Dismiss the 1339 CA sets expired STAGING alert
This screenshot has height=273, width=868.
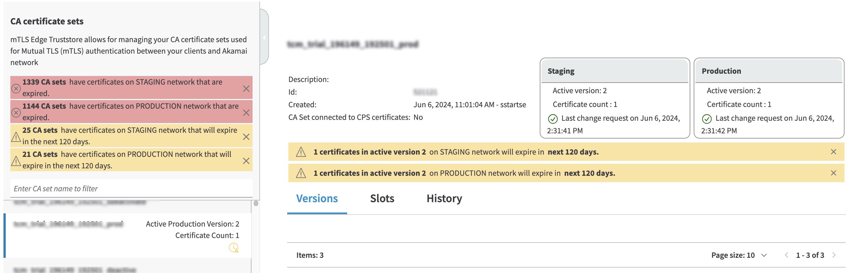click(x=246, y=88)
